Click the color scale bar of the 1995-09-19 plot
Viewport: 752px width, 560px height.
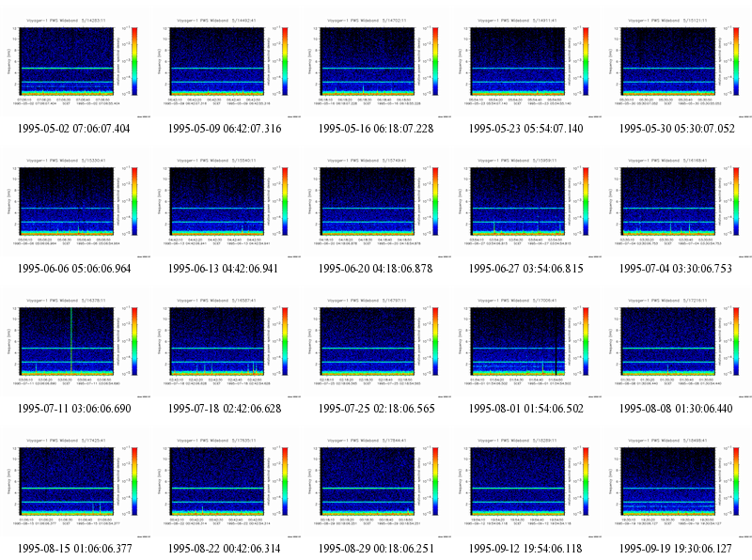click(x=736, y=481)
